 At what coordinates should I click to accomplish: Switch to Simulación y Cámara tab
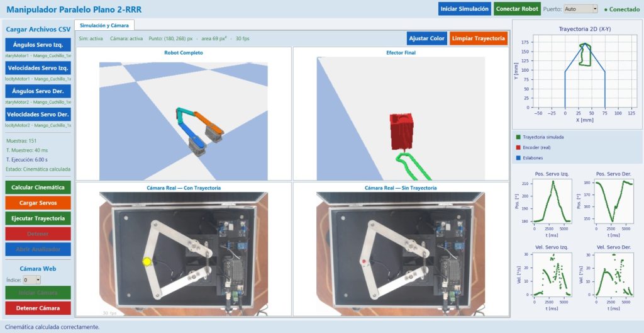click(x=104, y=25)
